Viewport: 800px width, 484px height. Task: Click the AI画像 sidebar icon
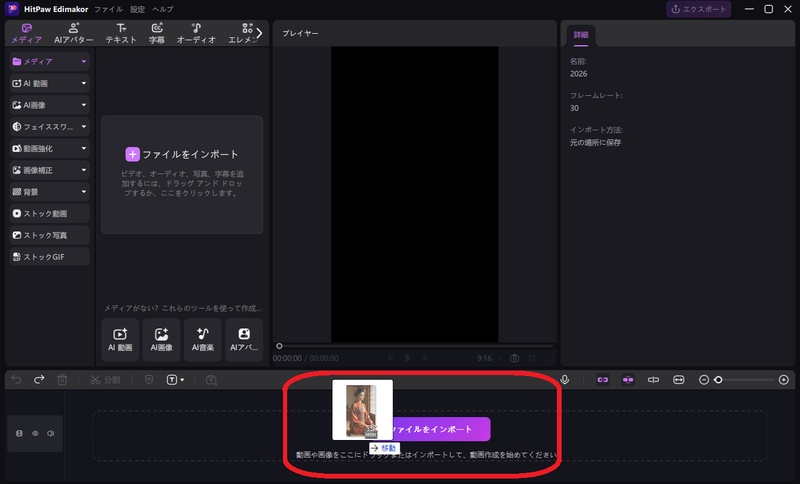point(17,105)
